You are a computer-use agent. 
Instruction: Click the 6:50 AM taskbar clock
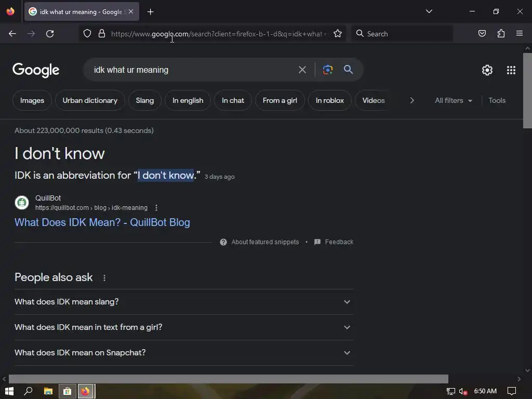tap(485, 391)
